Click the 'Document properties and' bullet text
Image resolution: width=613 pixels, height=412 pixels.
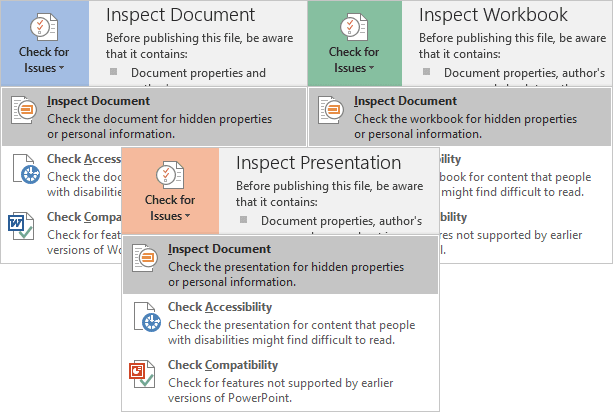(x=198, y=73)
